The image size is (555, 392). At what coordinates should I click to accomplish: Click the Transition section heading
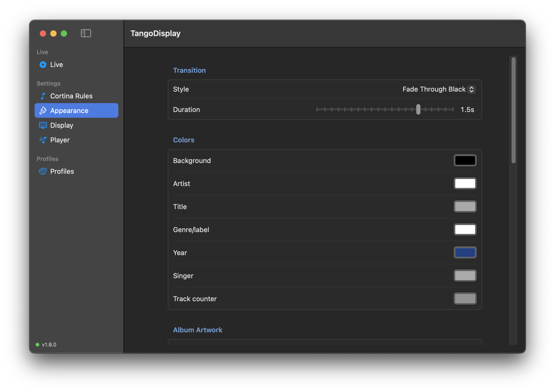click(189, 70)
